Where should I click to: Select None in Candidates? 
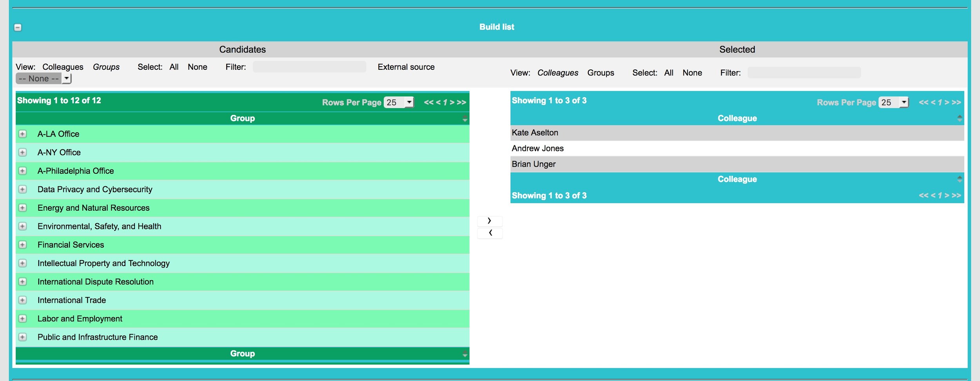tap(198, 67)
